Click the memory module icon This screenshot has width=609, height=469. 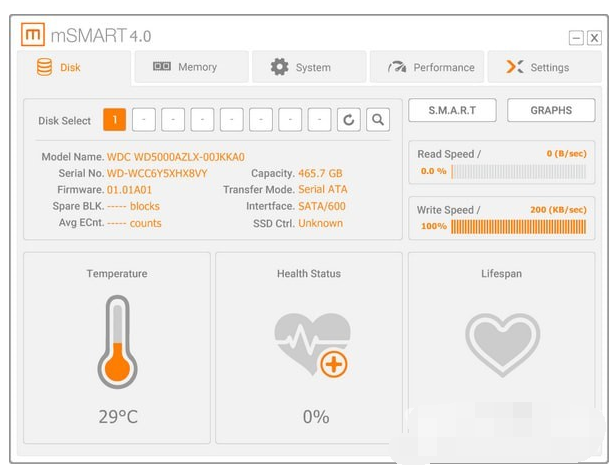162,66
